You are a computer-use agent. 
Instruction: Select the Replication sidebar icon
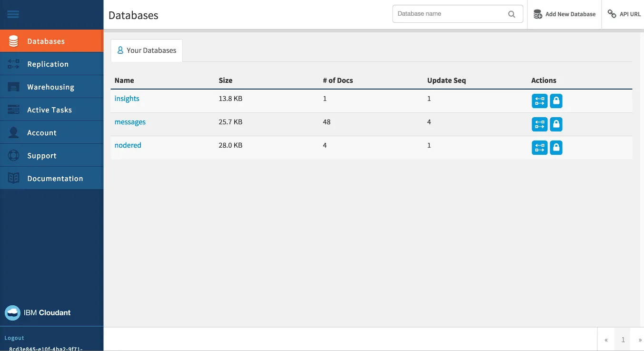click(13, 63)
